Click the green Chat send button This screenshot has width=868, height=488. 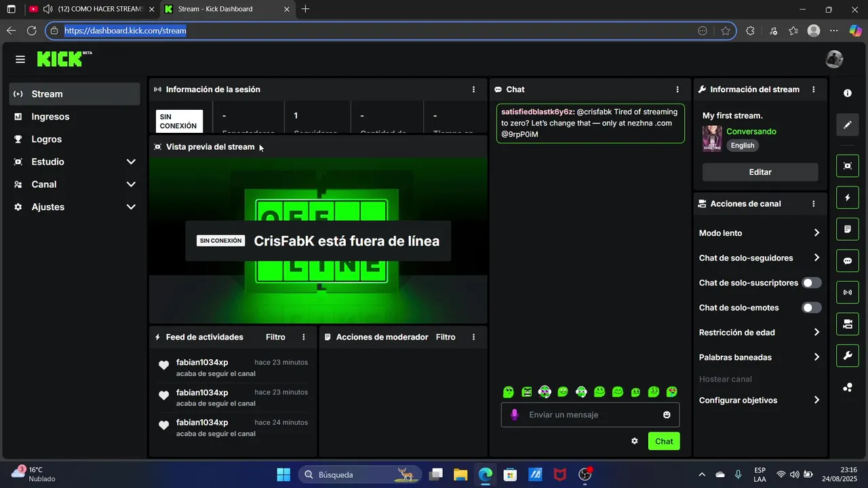pyautogui.click(x=664, y=441)
